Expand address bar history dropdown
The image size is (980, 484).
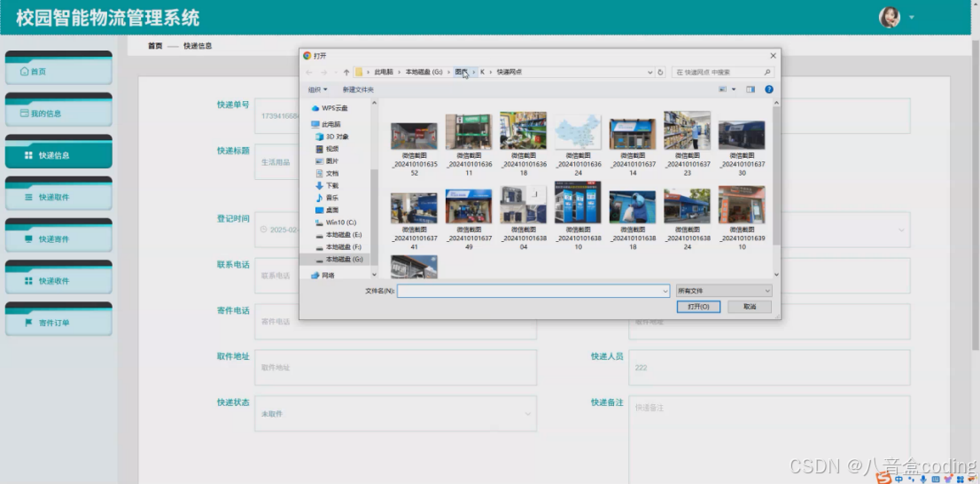pos(650,72)
